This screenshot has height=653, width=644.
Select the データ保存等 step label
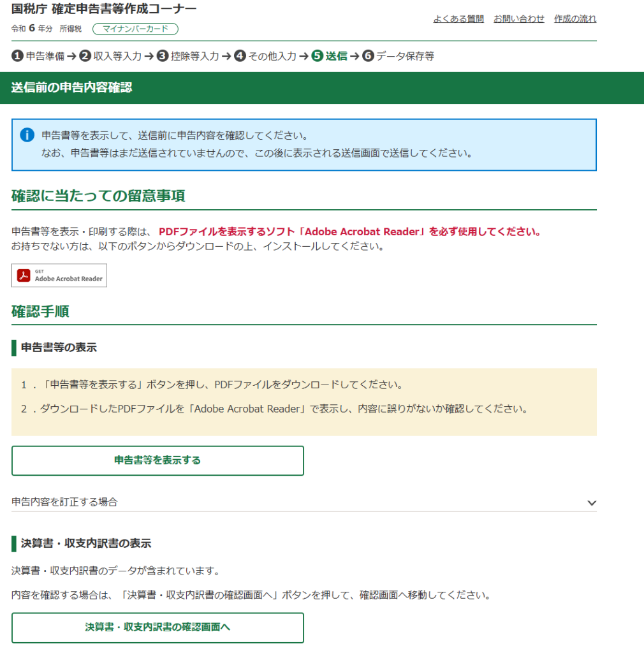click(405, 56)
